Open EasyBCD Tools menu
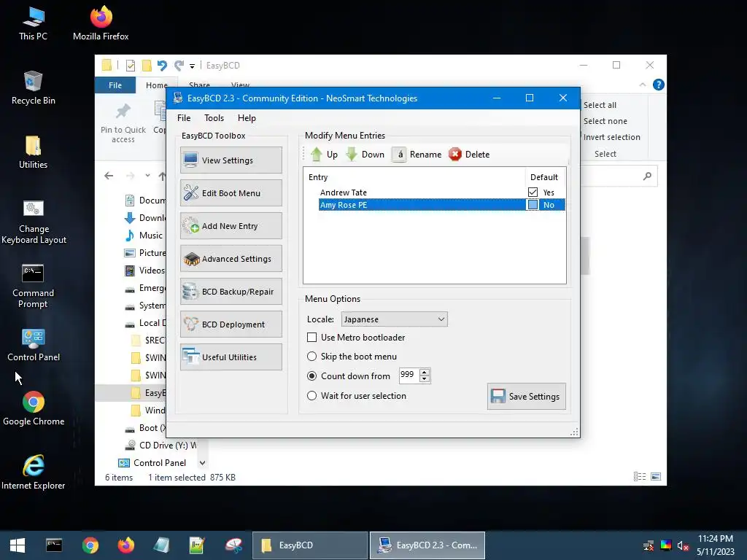The width and height of the screenshot is (747, 560). tap(214, 117)
